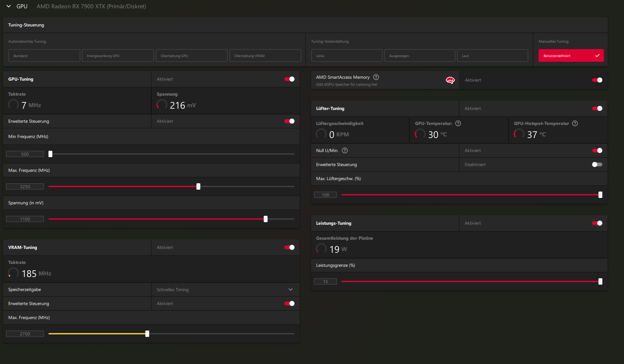Click the GPU-Temperatur help question mark
The height and width of the screenshot is (364, 624).
pyautogui.click(x=458, y=123)
